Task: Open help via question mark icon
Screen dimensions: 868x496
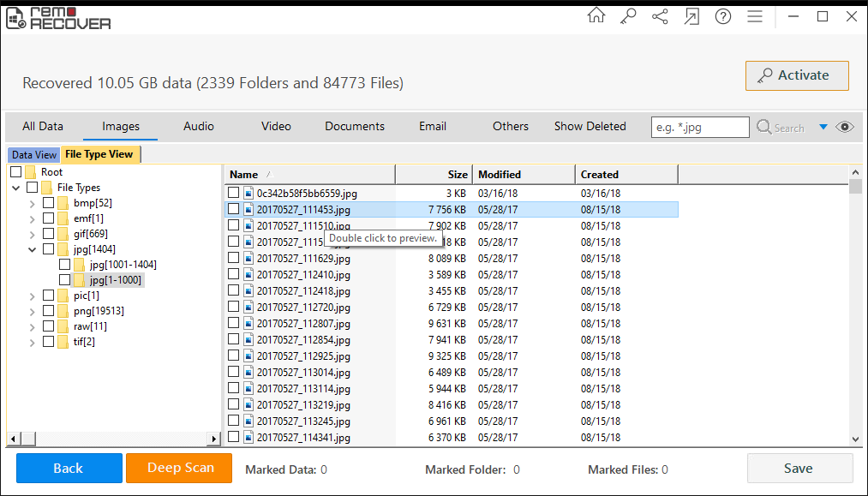Action: pos(722,16)
